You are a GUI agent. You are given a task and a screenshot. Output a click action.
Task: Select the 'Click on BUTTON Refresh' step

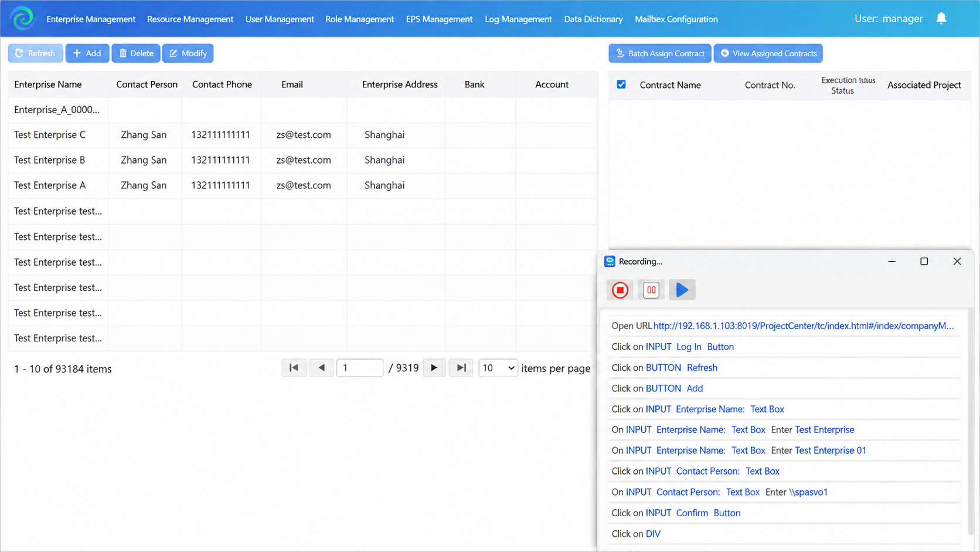click(784, 368)
